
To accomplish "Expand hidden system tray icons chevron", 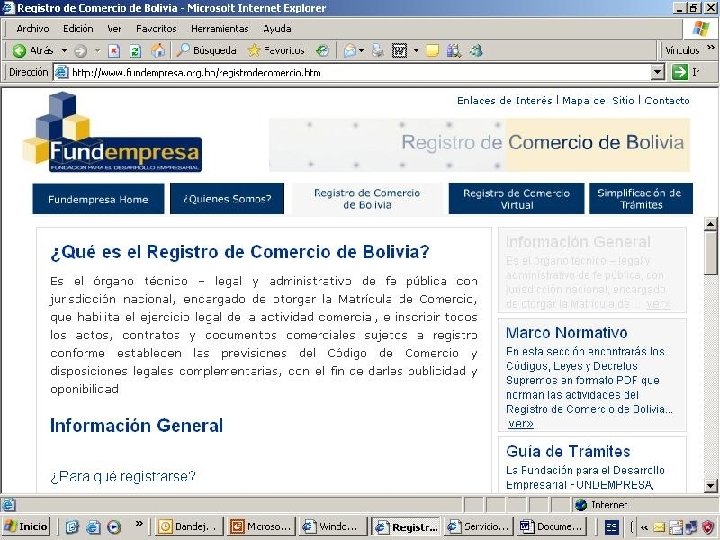I will pos(644,527).
